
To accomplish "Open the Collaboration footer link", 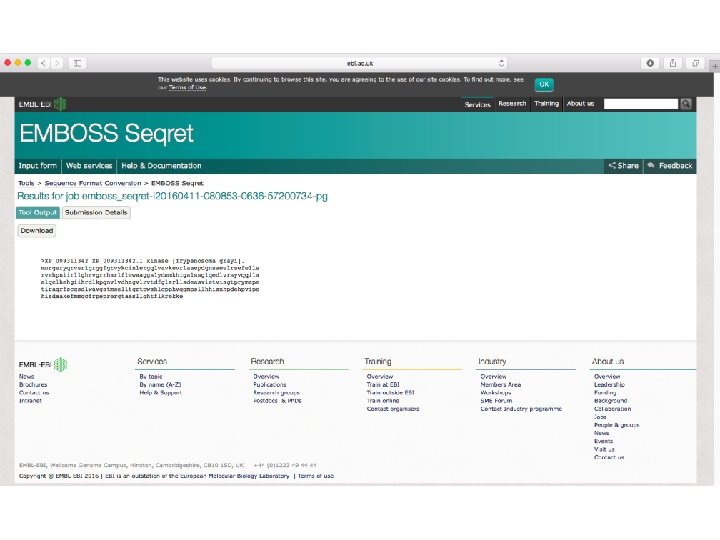I will [x=613, y=409].
